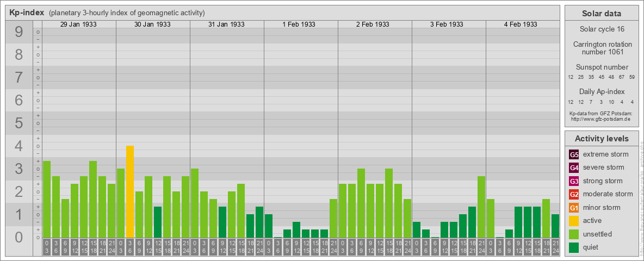
Task: Select the yellow active bar on 30 Jan 1933
Action: (x=130, y=191)
